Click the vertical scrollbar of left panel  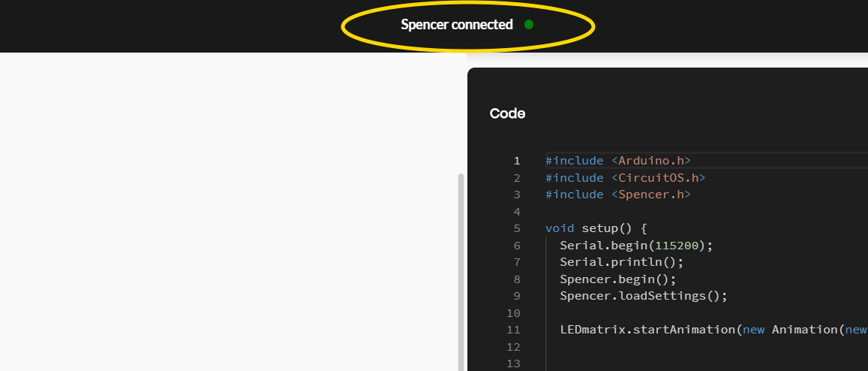coord(461,272)
